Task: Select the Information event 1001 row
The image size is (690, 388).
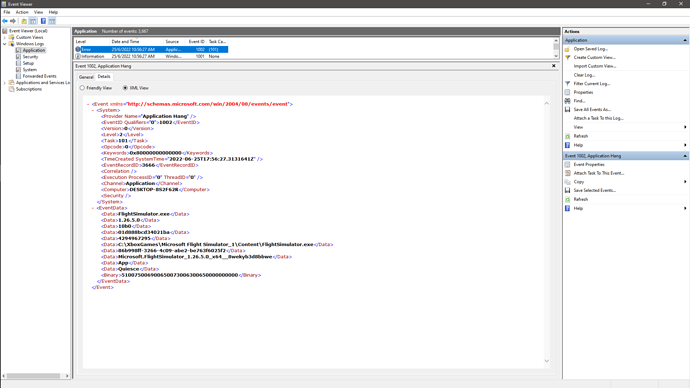Action: pyautogui.click(x=151, y=56)
